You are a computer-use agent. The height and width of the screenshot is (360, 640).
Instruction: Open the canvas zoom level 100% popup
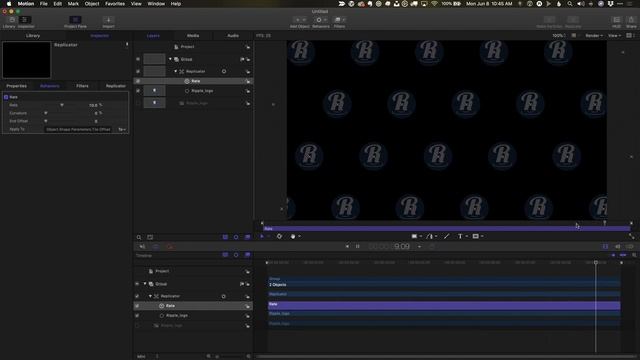[x=559, y=36]
